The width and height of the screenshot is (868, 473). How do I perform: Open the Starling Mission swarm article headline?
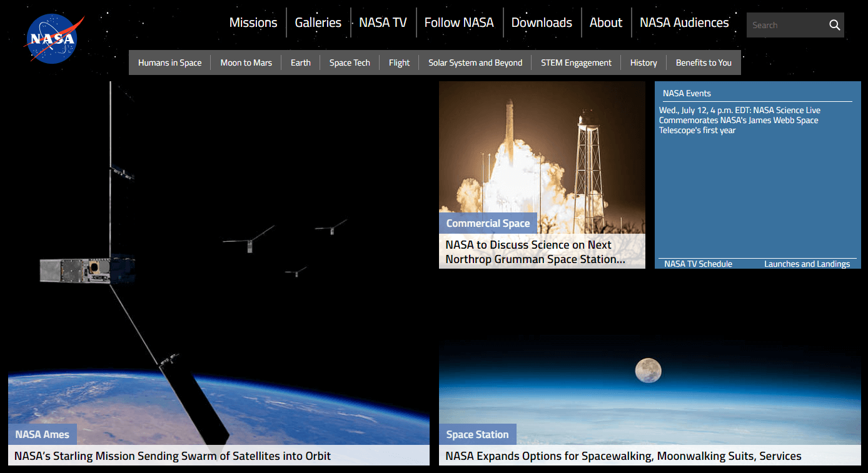[173, 456]
